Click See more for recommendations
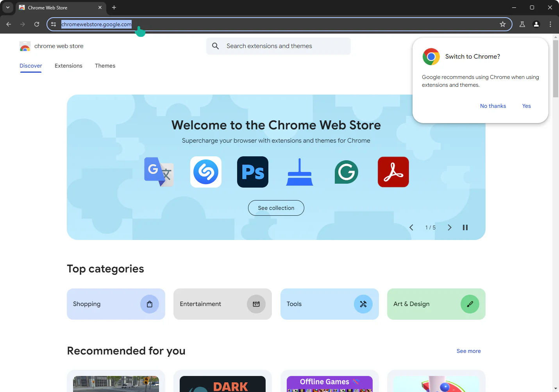 coord(469,351)
